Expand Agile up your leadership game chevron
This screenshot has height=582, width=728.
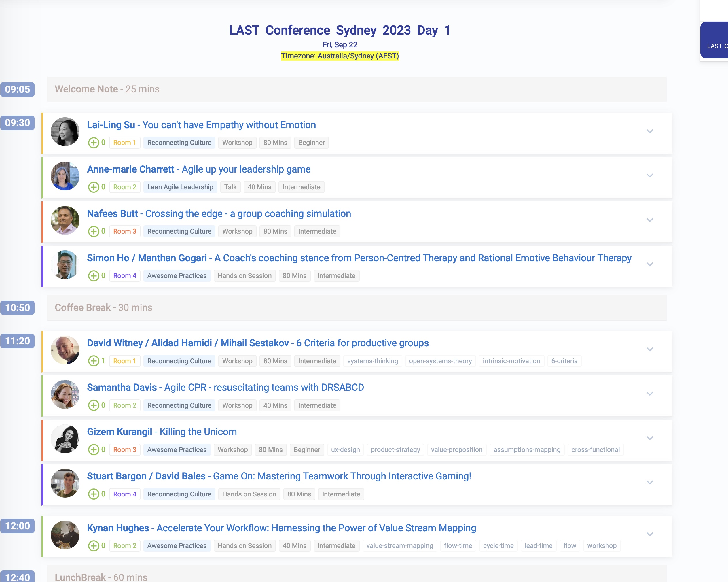click(650, 176)
